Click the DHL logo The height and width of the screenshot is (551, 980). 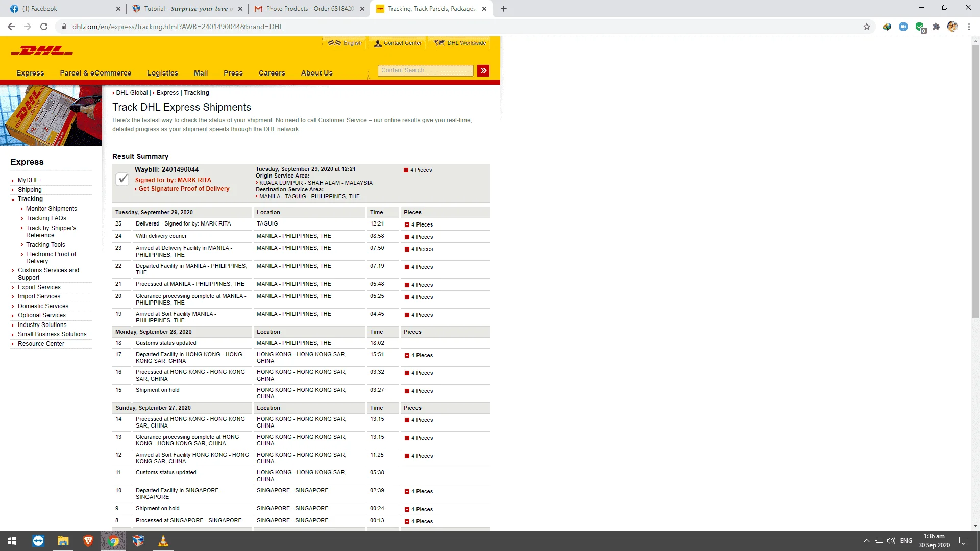click(42, 51)
